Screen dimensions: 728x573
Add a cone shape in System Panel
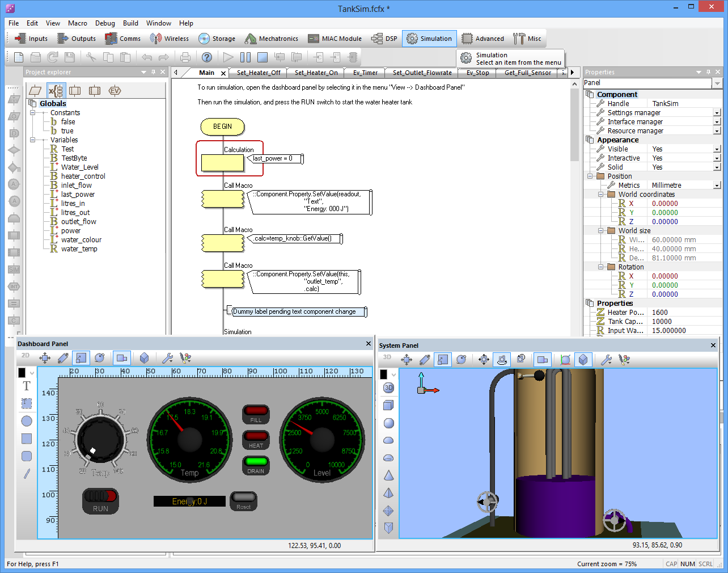388,475
